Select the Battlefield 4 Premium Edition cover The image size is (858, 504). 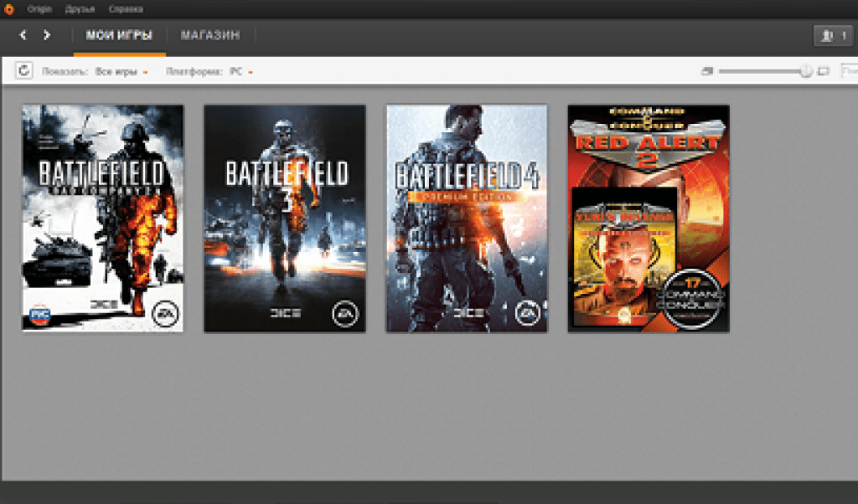tap(466, 218)
